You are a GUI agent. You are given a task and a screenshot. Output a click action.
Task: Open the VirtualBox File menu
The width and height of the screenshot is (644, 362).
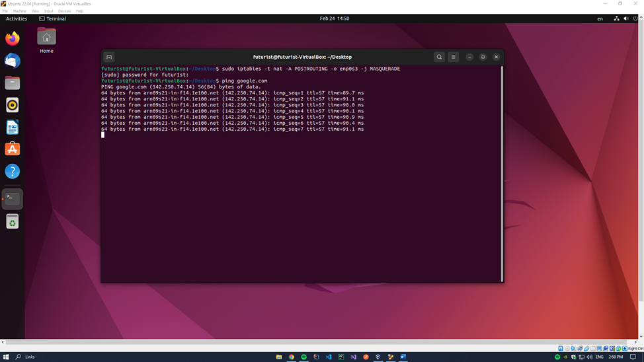click(x=5, y=11)
